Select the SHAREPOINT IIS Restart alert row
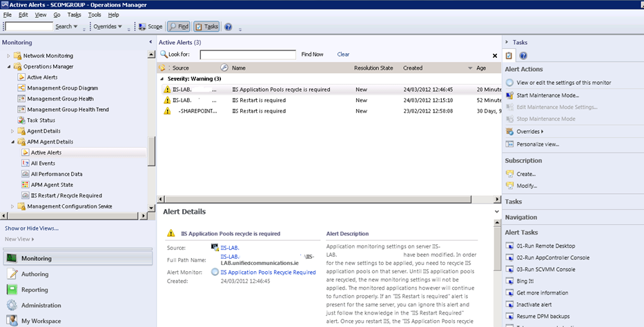This screenshot has height=327, width=644. point(330,111)
